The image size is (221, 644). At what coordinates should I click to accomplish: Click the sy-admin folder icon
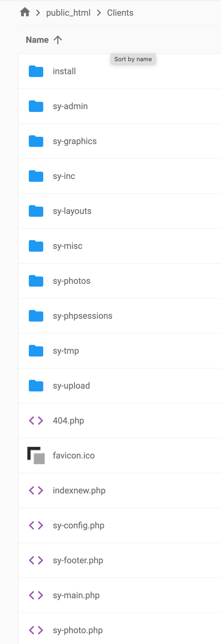pos(36,106)
